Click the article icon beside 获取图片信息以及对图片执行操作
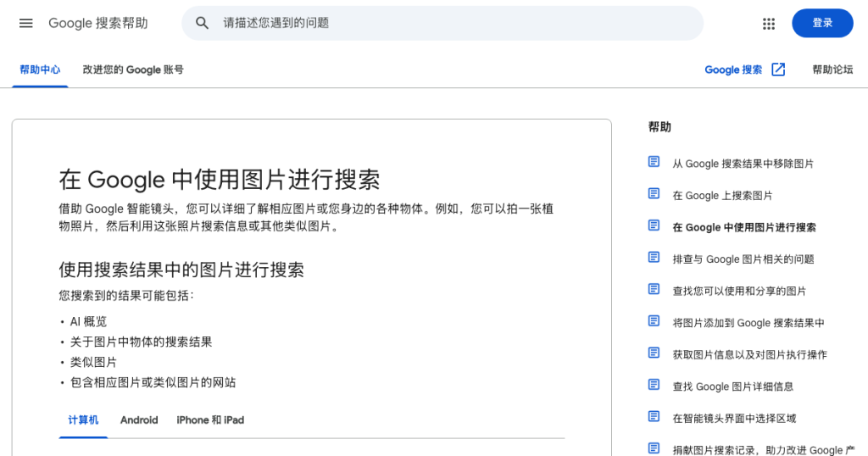Viewport: 868px width, 456px height. [654, 353]
